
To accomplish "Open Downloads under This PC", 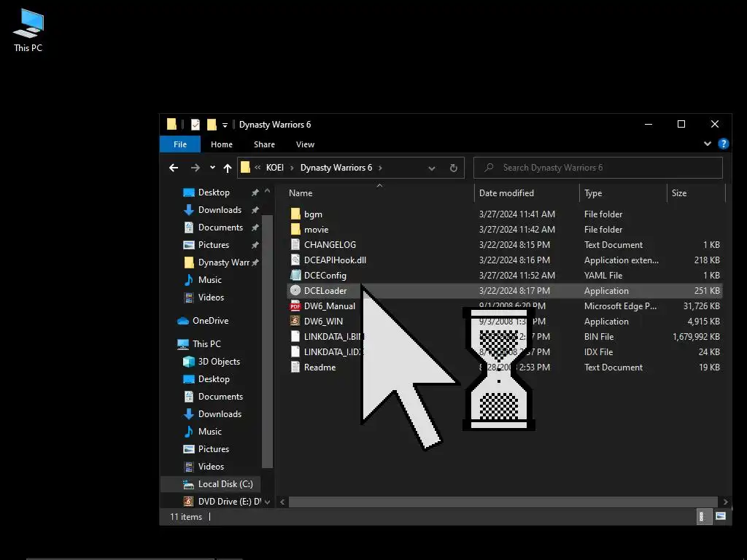I will pos(220,414).
